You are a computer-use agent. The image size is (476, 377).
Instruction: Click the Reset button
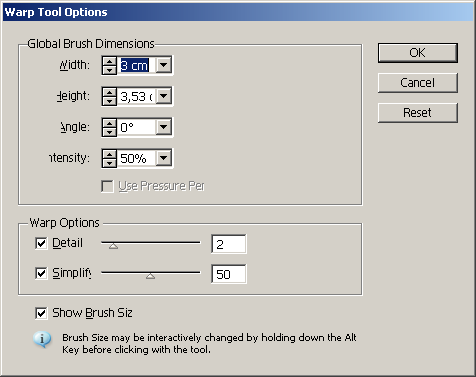click(418, 113)
